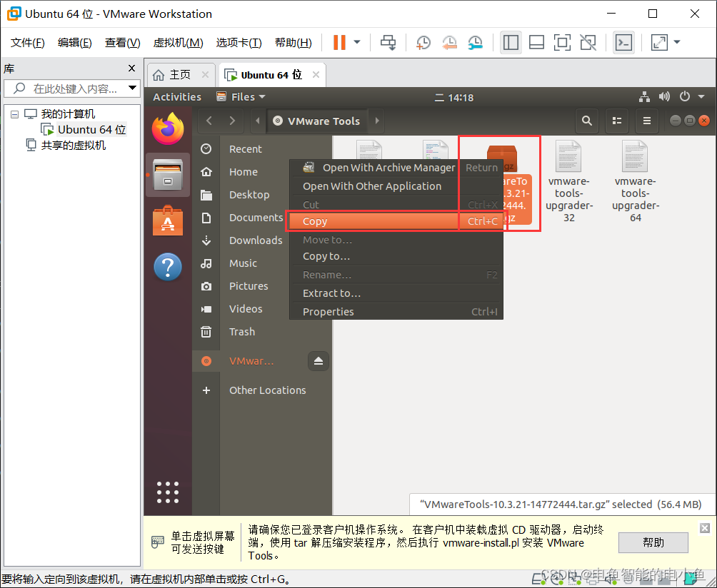
Task: Toggle the Unity mode icon
Action: pos(588,43)
